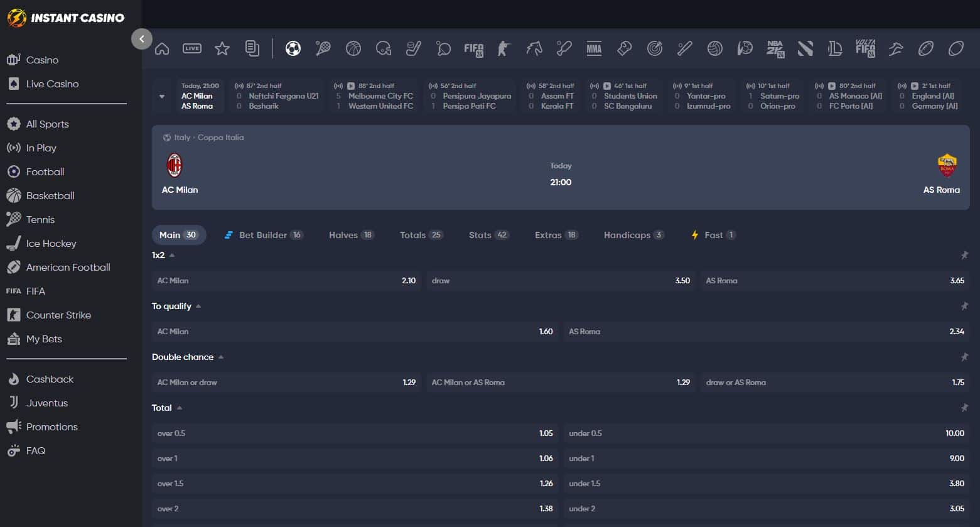Select draw or AS Roma at 1.75
Image resolution: width=980 pixels, height=527 pixels.
tap(835, 383)
